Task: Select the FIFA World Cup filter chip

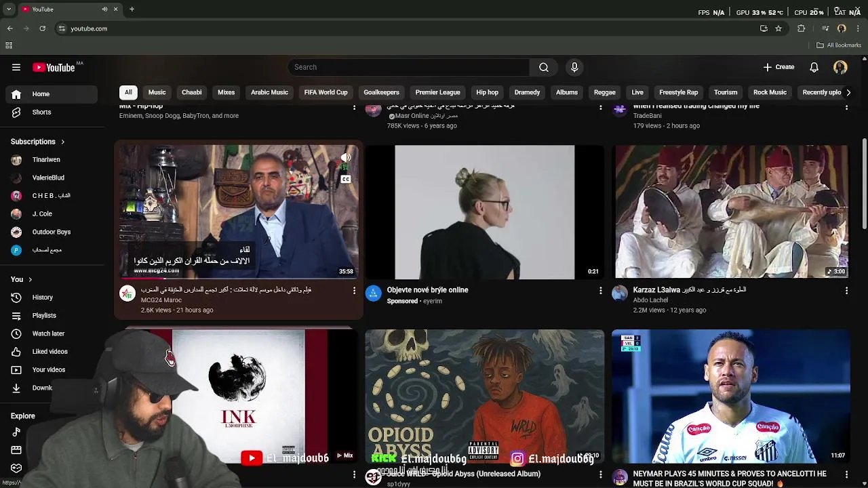Action: (x=325, y=92)
